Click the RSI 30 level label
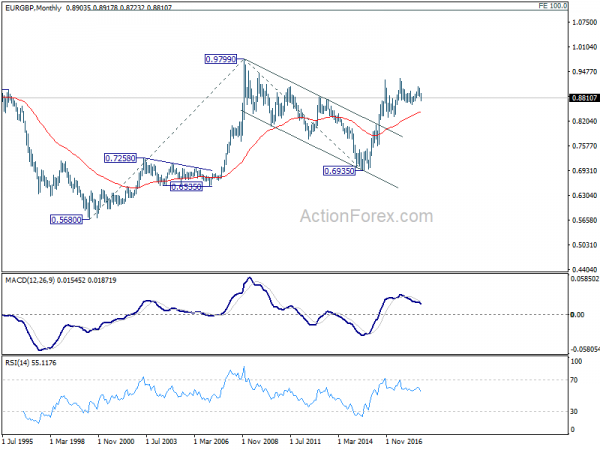The image size is (600, 450). (x=574, y=411)
